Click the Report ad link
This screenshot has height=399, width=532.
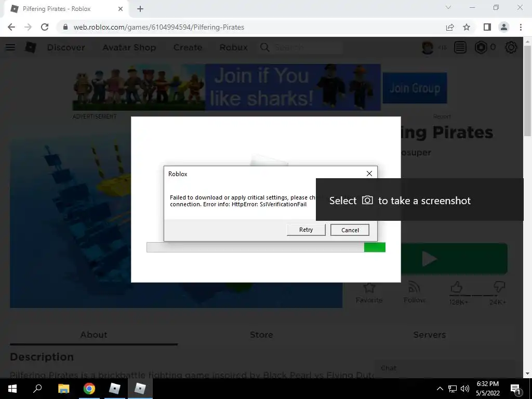[442, 116]
